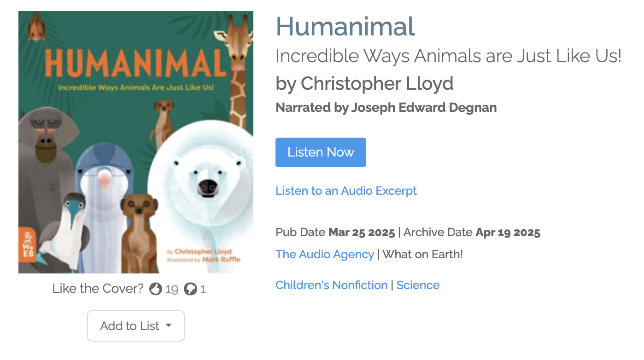The height and width of the screenshot is (360, 644).
Task: Click the cover dislike count of 1
Action: (203, 289)
